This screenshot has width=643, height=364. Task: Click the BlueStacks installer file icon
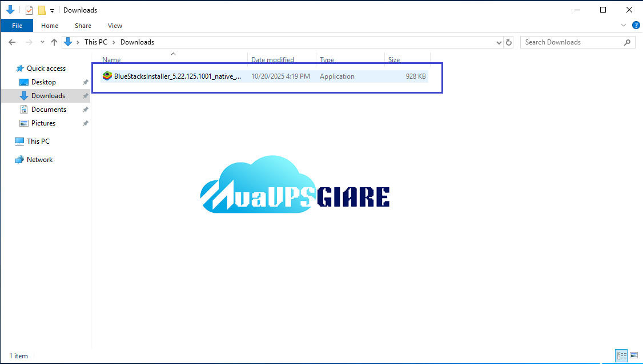click(x=107, y=76)
